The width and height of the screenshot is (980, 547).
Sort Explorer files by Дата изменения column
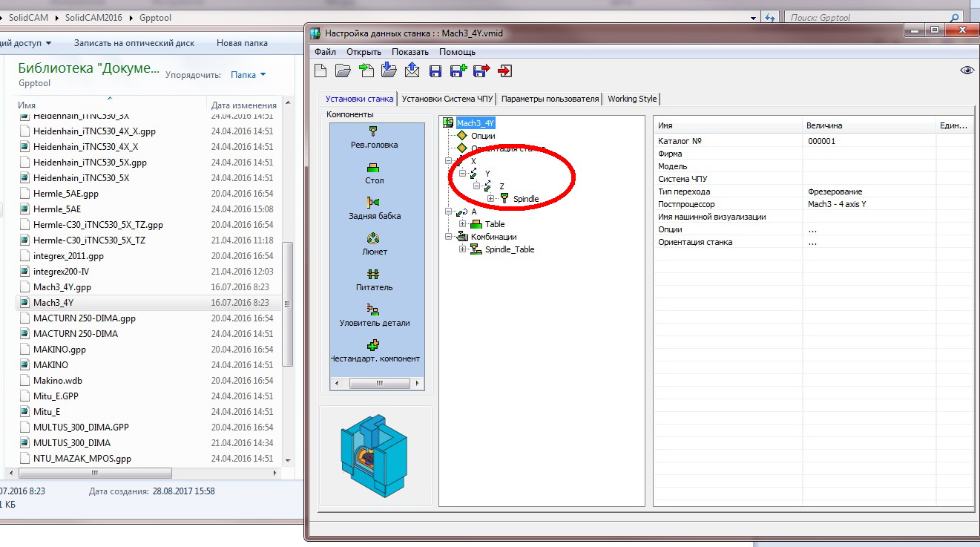point(244,105)
